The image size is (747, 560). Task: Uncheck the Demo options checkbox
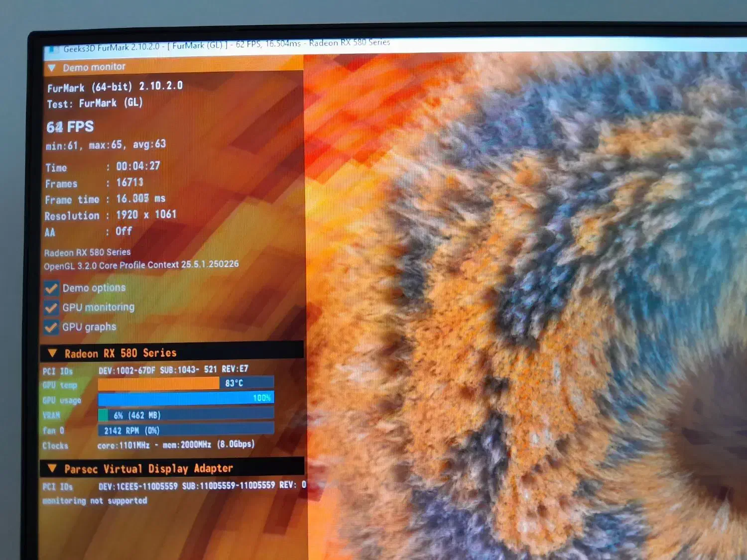click(x=51, y=289)
